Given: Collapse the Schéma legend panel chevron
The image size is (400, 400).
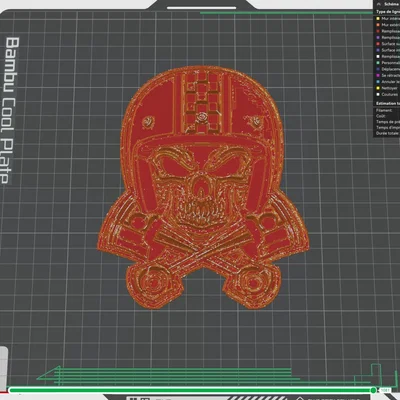Looking at the screenshot, I should pyautogui.click(x=379, y=4).
